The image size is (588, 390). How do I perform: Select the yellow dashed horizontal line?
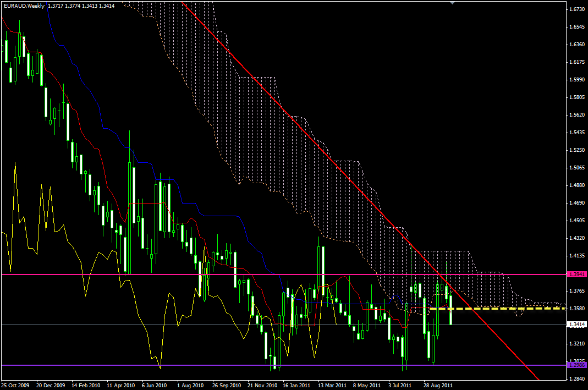coord(495,309)
